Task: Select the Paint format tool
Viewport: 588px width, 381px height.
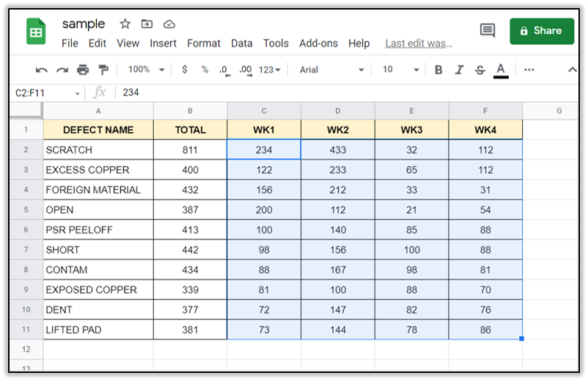Action: (x=103, y=70)
